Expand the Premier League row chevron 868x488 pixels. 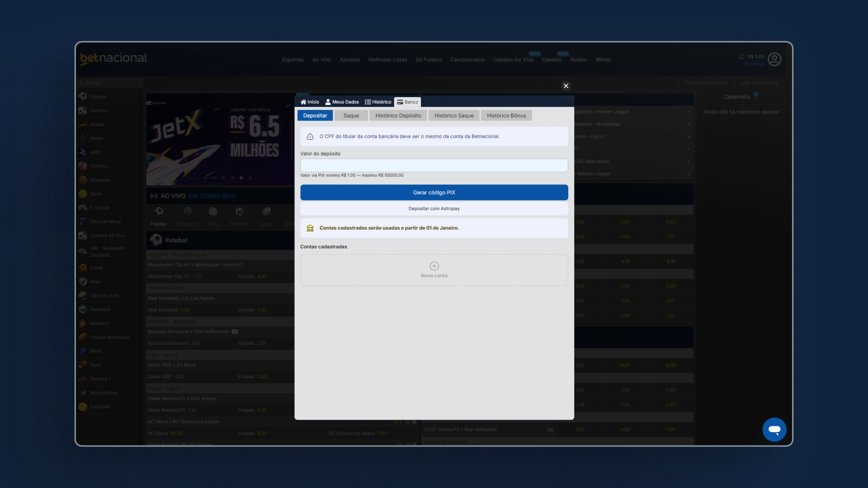(x=688, y=112)
